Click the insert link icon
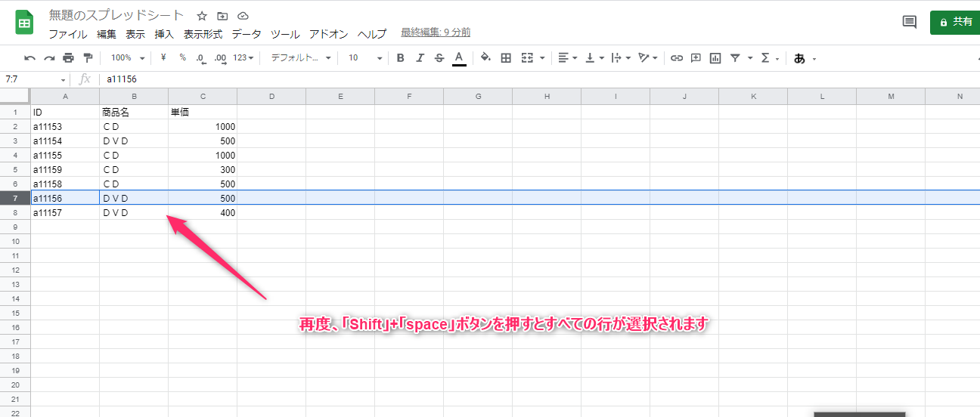Screen dimensions: 980x417 point(677,58)
